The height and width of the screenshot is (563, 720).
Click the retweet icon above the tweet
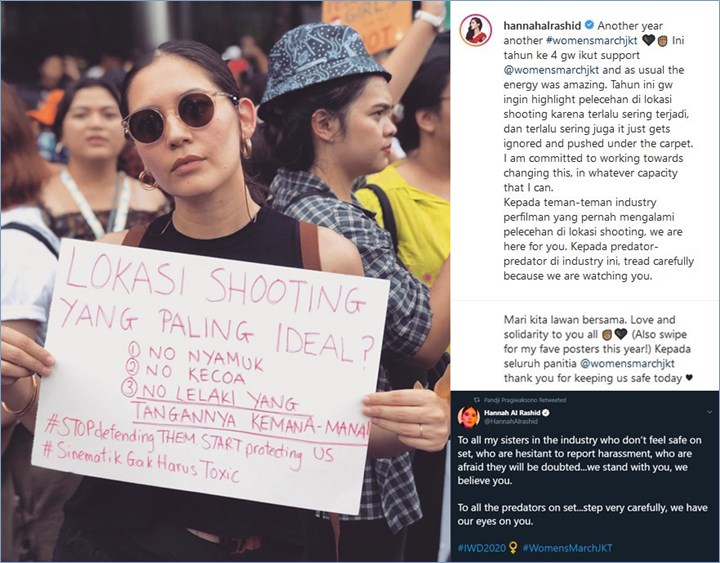(x=476, y=400)
